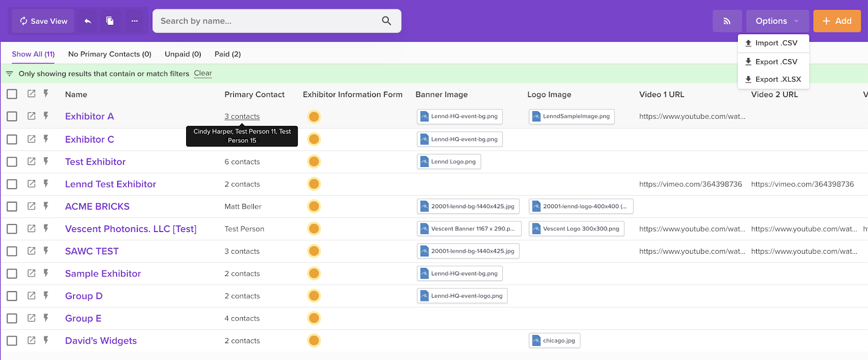Image resolution: width=868 pixels, height=360 pixels.
Task: Open edit icon for David's Widgets row
Action: 31,340
